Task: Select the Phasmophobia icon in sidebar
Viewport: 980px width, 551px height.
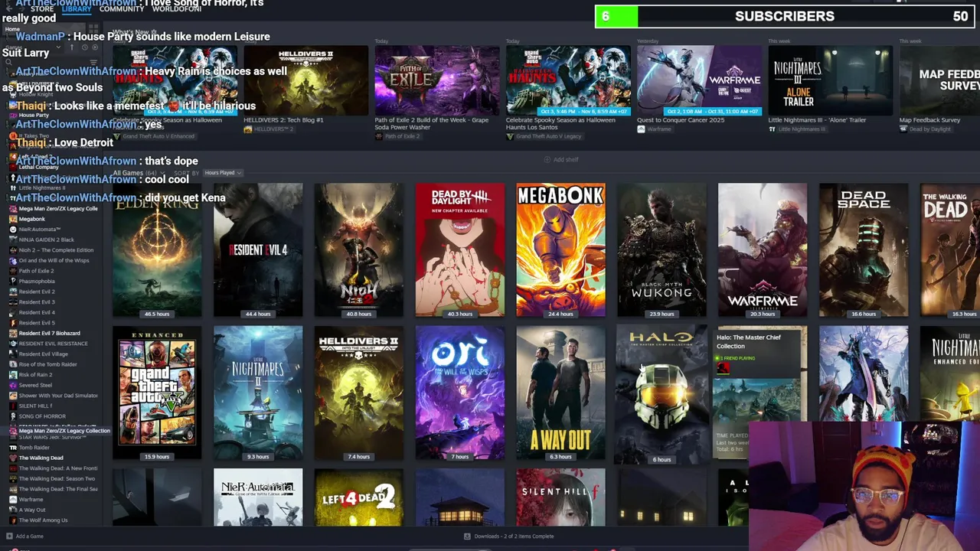Action: [x=13, y=282]
